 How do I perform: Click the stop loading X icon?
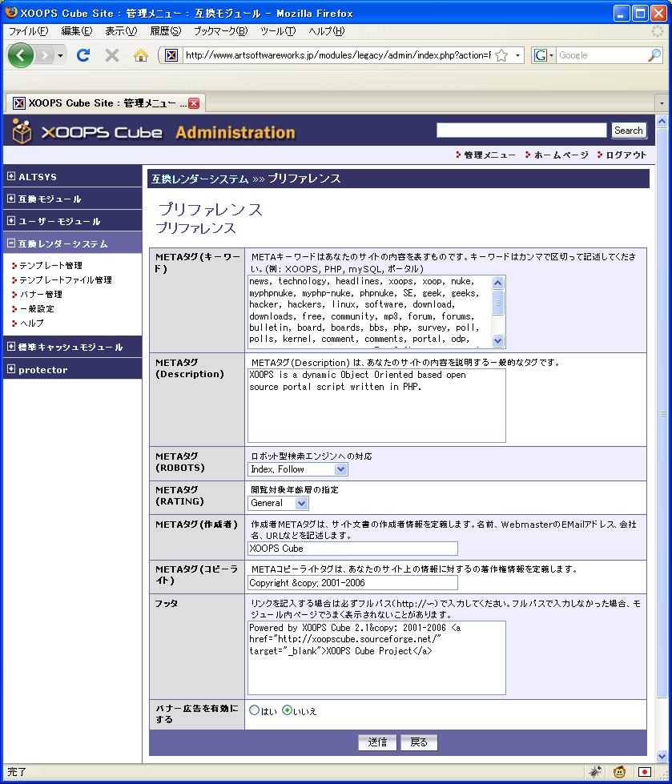[x=112, y=55]
